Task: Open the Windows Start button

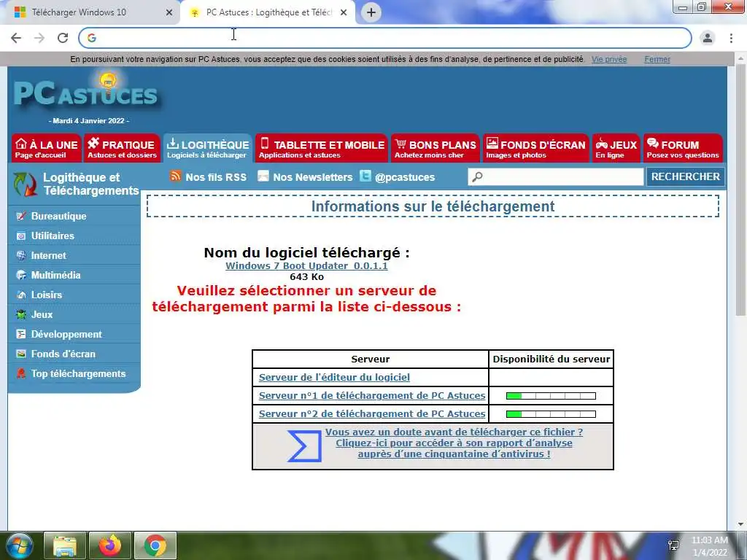Action: pyautogui.click(x=19, y=545)
